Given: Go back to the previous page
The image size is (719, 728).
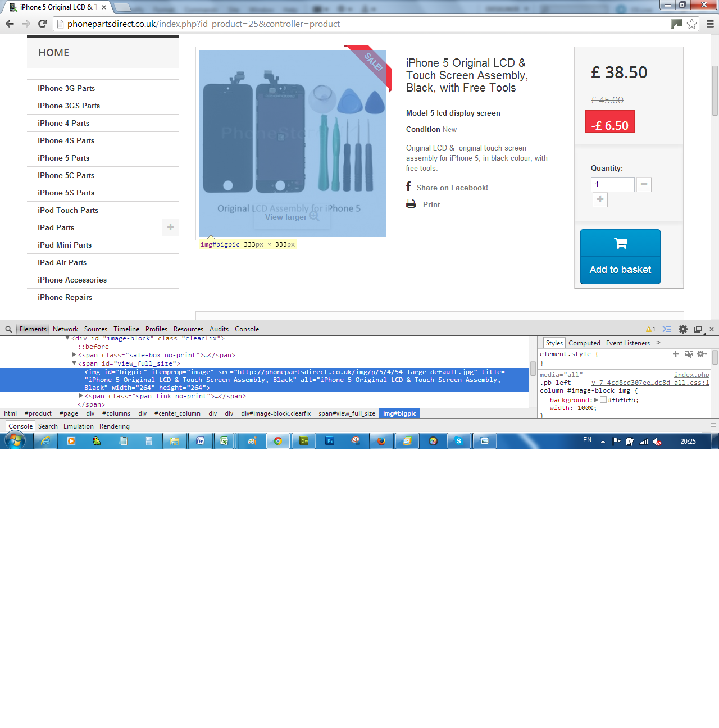Looking at the screenshot, I should (10, 24).
